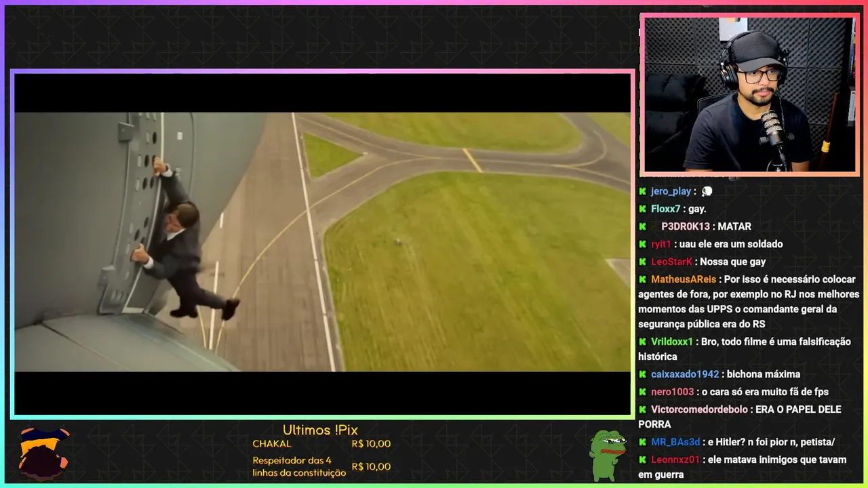Click the green K badge beside nero1003
Image resolution: width=868 pixels, height=488 pixels.
(x=642, y=392)
